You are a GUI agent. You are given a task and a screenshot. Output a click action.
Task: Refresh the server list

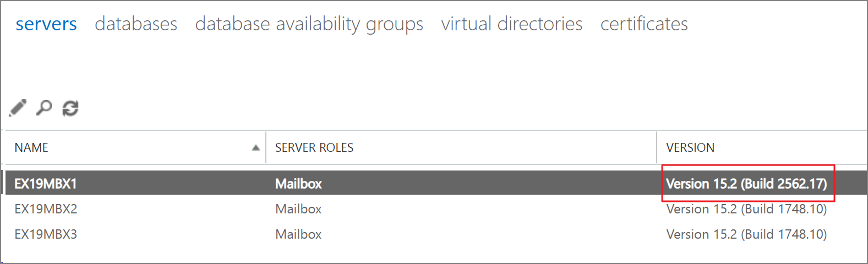tap(70, 108)
